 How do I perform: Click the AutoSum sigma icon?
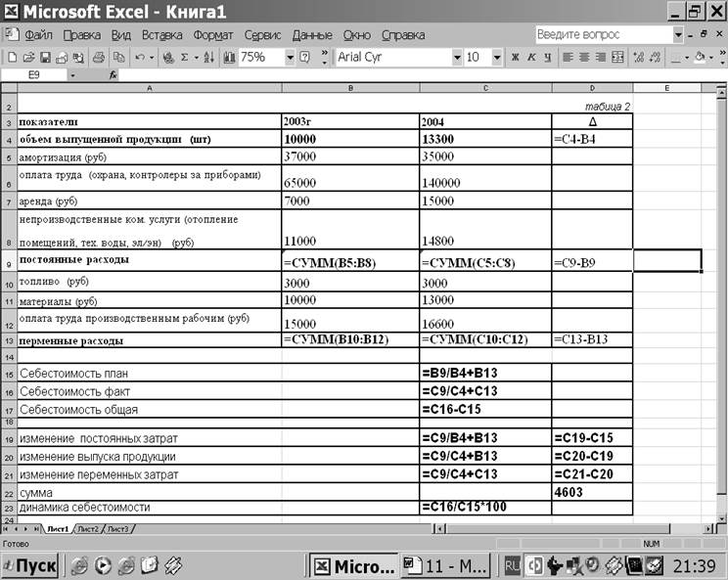click(185, 58)
